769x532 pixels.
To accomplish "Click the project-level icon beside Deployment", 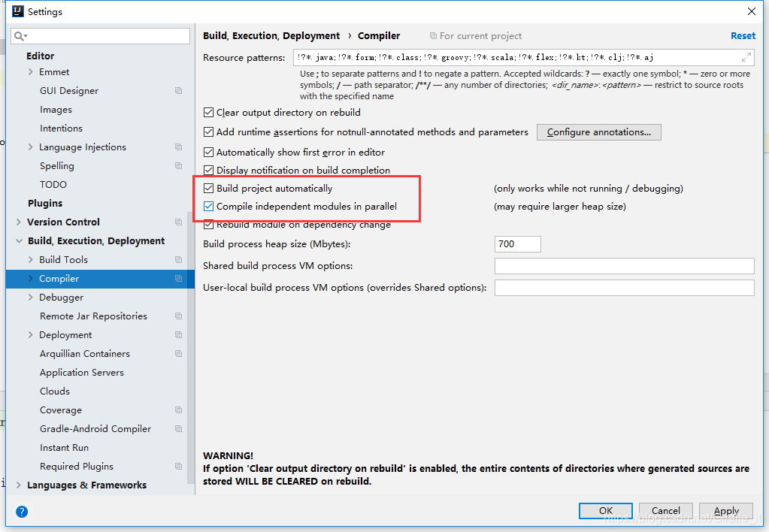I will (178, 335).
